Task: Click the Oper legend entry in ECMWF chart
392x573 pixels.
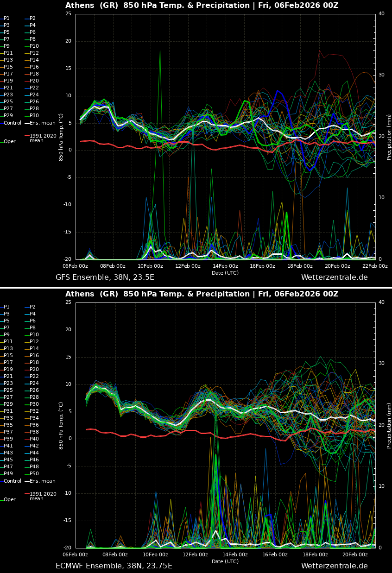Action: coord(9,500)
